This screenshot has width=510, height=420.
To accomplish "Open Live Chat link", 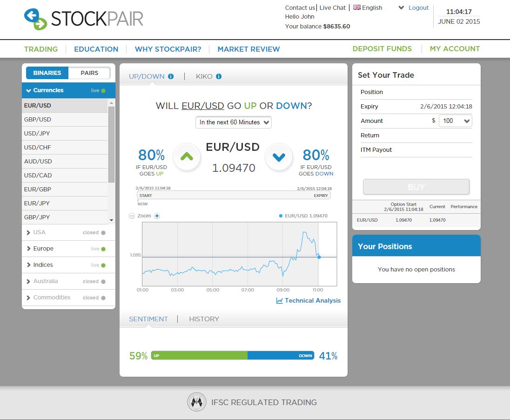I will point(332,7).
